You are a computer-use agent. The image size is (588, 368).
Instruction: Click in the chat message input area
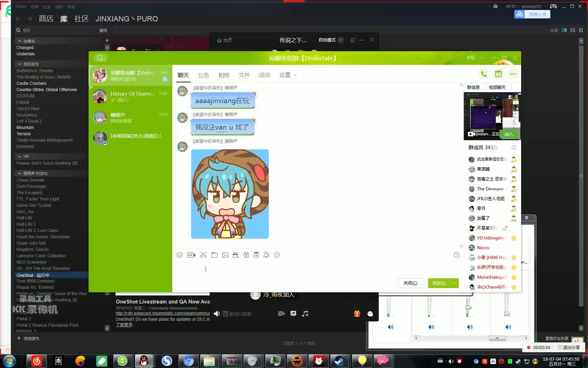[x=315, y=268]
